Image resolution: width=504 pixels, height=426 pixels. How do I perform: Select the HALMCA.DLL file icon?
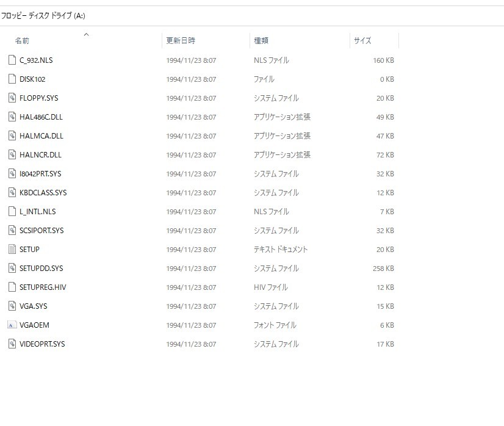point(12,136)
